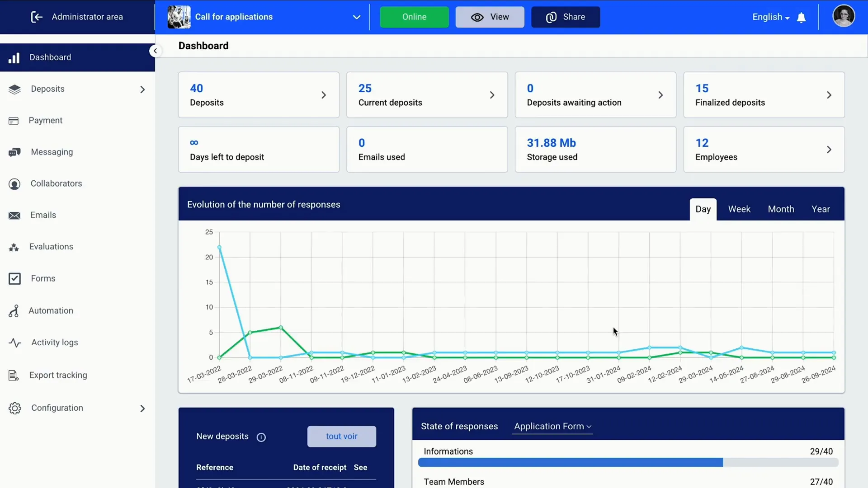Screen dimensions: 868x488
Task: Open the Evaluations sidebar icon
Action: (14, 247)
